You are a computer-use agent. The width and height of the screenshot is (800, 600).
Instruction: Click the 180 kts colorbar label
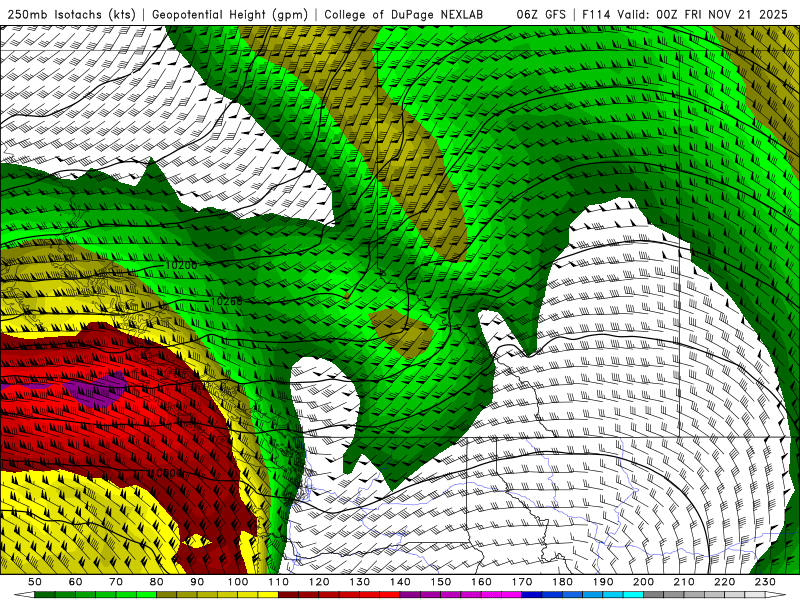tap(562, 582)
